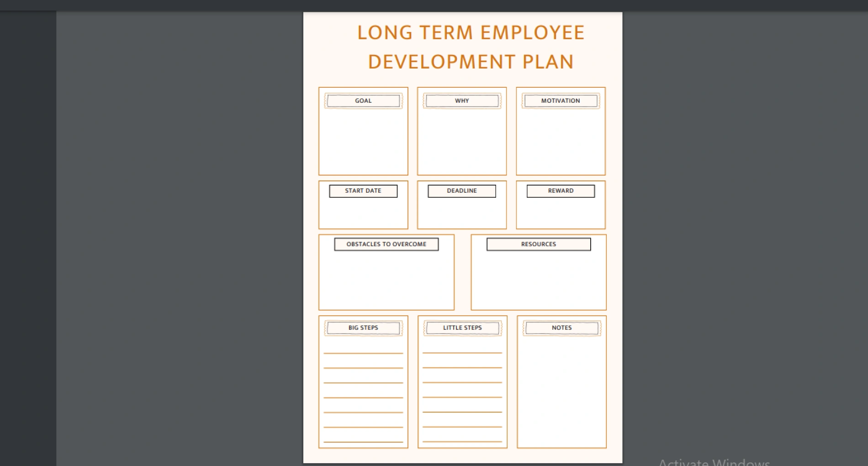Select the BIG STEPS header

363,328
